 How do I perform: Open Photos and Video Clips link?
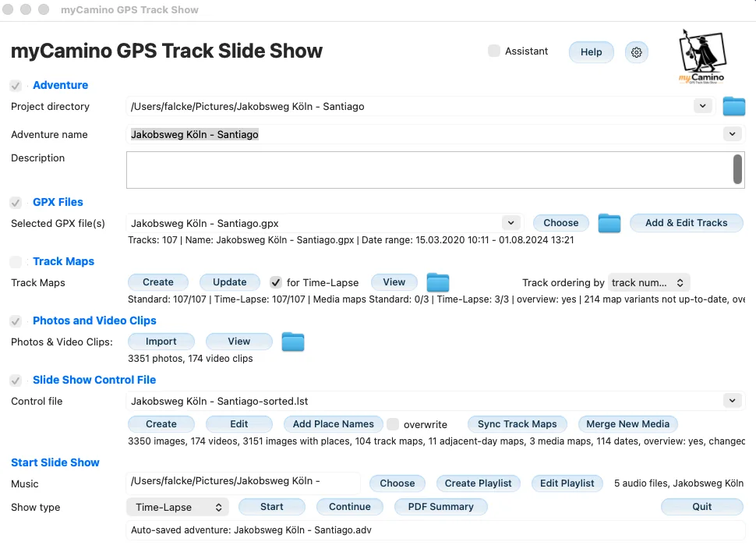coord(94,320)
